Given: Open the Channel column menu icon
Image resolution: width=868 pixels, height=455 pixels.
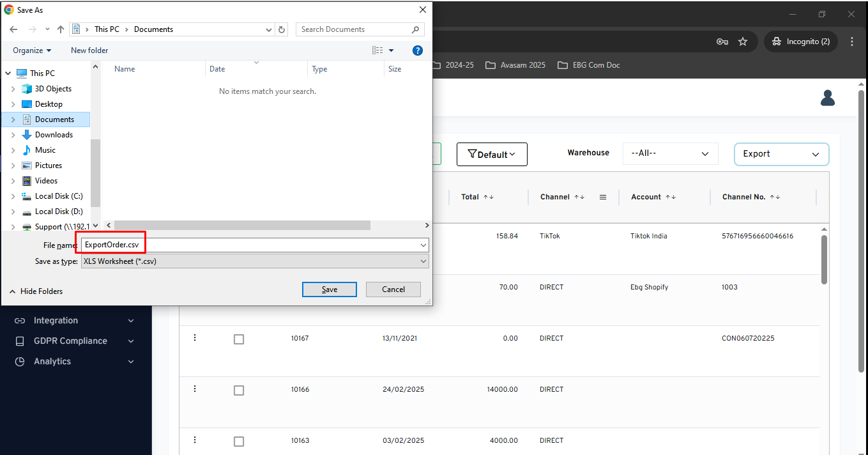Looking at the screenshot, I should 602,197.
